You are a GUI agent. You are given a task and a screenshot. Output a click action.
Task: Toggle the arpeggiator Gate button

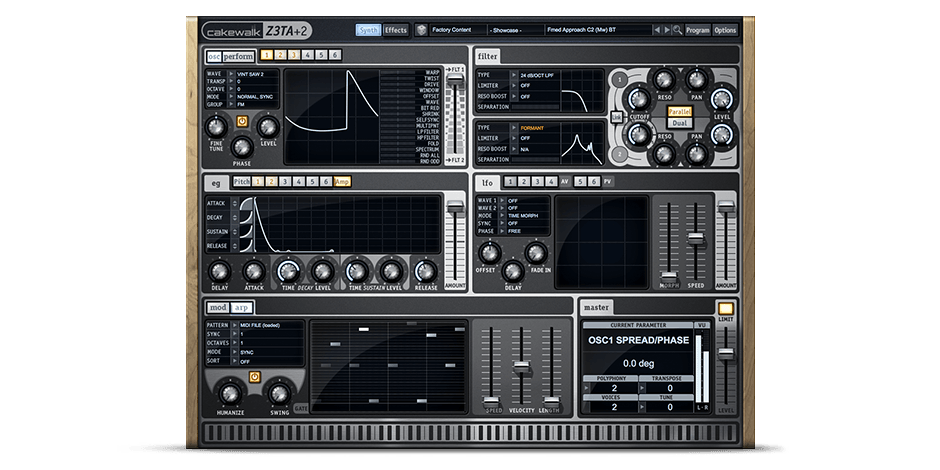click(301, 408)
